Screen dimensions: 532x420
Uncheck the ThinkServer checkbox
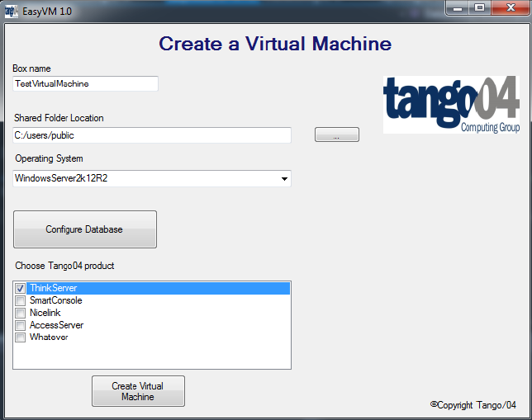[20, 289]
